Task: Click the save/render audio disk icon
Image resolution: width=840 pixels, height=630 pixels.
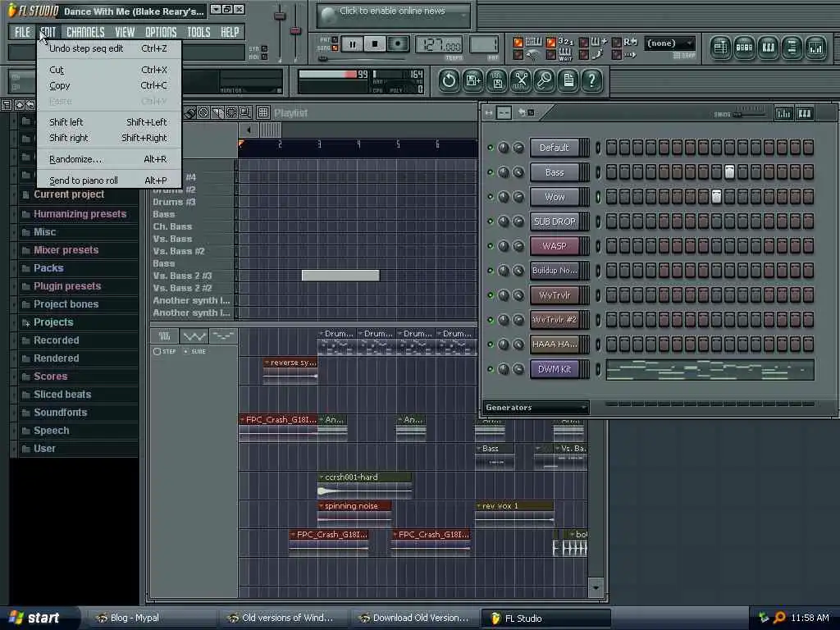Action: point(497,80)
